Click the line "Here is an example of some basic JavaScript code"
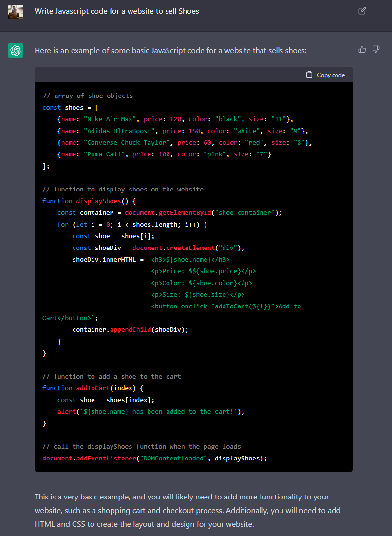392x536 pixels. (170, 51)
